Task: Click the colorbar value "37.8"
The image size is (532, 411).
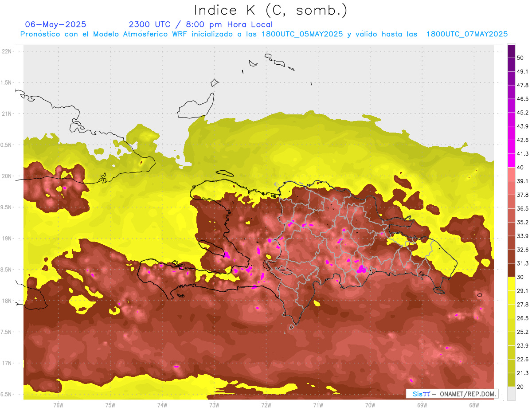Action: (522, 195)
